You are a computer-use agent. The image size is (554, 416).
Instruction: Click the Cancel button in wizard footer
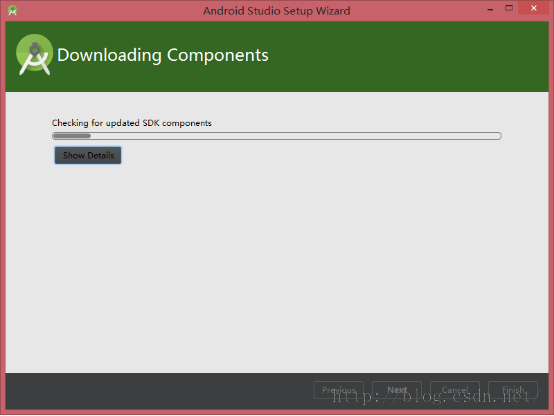(x=455, y=390)
